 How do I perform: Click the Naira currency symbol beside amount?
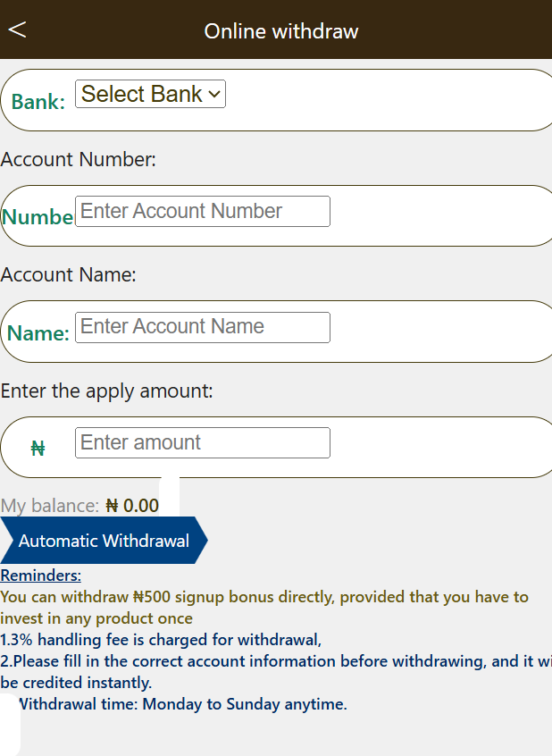point(38,449)
